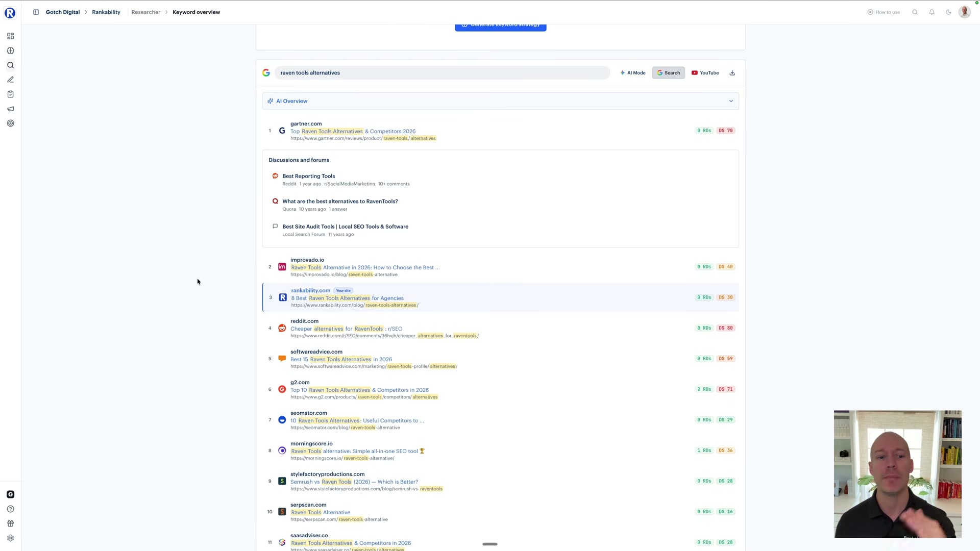Switch to AI Mode tab
980x551 pixels.
(633, 73)
